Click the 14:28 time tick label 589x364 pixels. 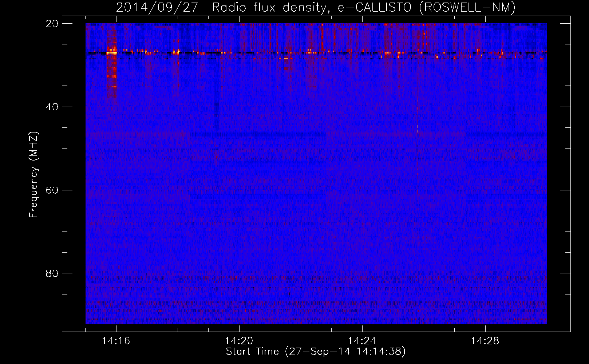(485, 341)
